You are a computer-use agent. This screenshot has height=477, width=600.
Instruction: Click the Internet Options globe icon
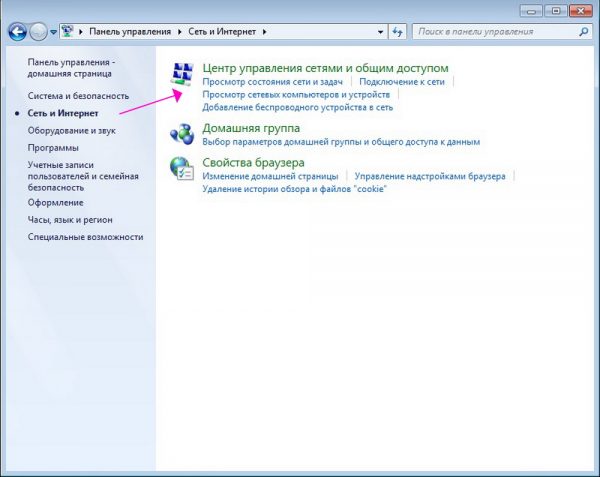click(x=182, y=168)
